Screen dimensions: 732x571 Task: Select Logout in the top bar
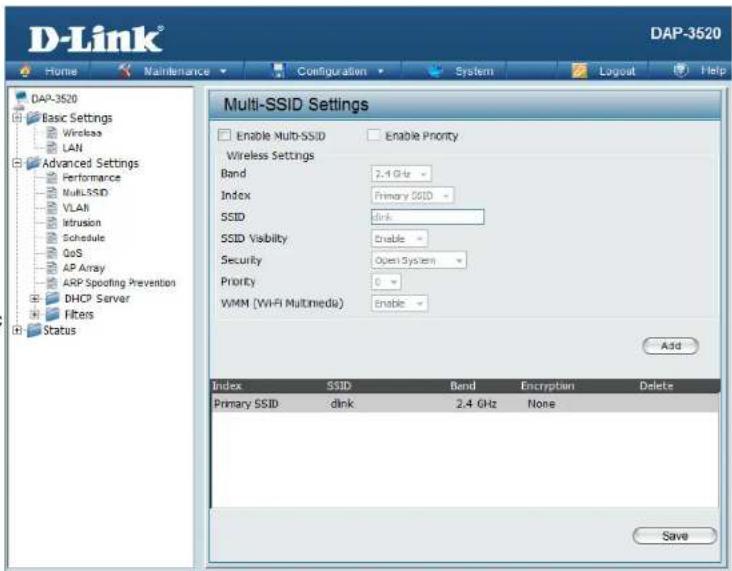617,71
